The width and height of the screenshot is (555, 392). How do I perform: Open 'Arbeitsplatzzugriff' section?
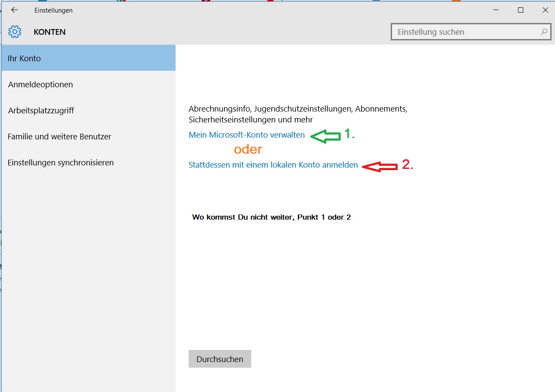89,110
